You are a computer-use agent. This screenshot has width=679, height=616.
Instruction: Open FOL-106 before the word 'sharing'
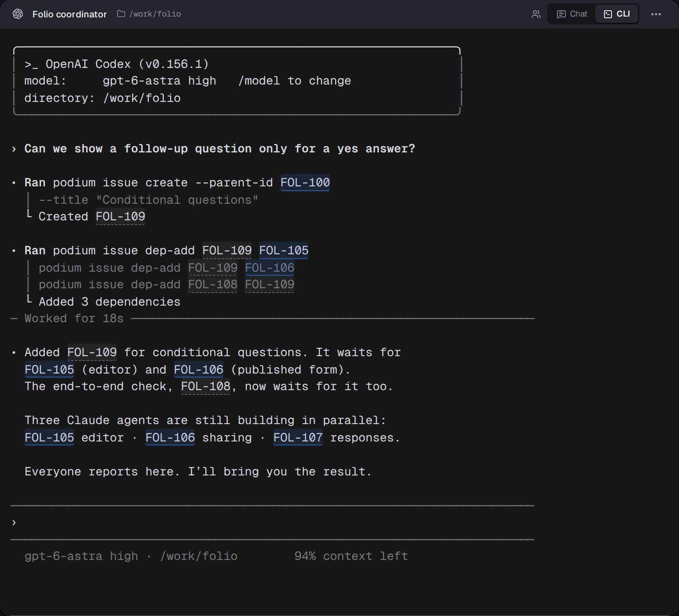pos(170,438)
